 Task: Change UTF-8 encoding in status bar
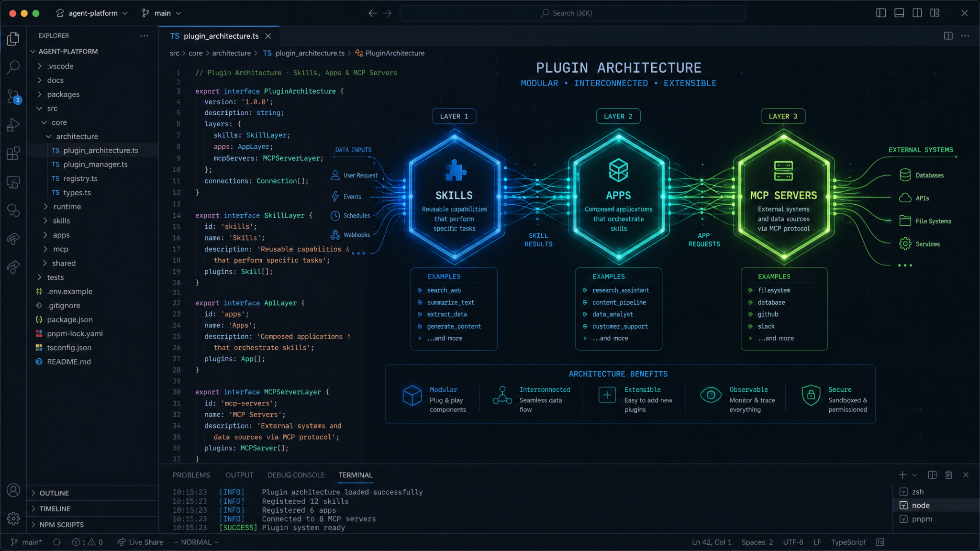coord(793,542)
